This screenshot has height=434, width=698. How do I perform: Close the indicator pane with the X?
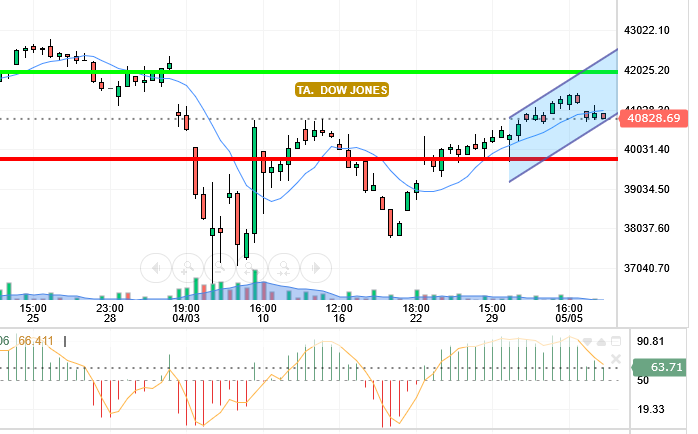point(616,359)
